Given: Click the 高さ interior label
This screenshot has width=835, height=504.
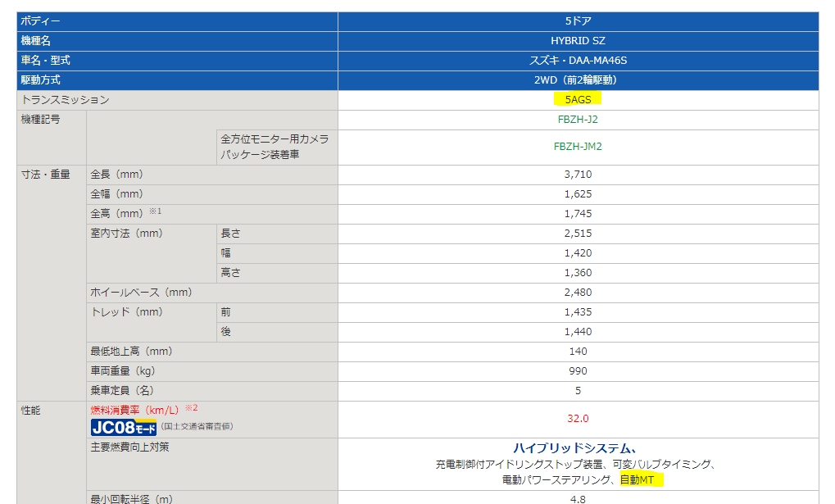Looking at the screenshot, I should coord(230,274).
